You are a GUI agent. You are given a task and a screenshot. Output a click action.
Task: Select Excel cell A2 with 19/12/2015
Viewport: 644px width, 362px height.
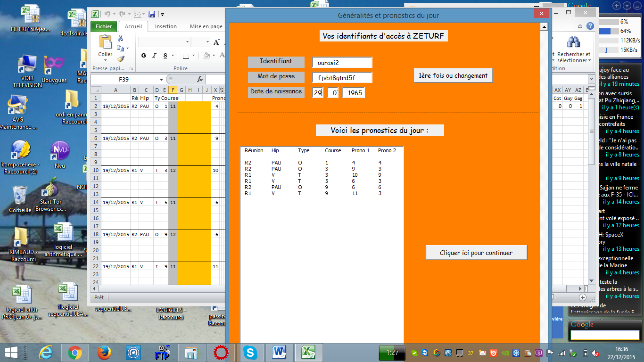[116, 106]
